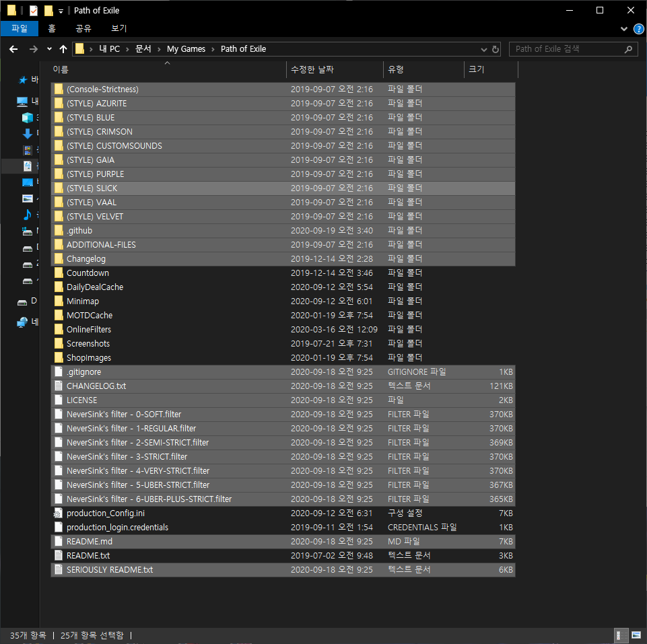Screen dimensions: 647x644
Task: Click the search magnifier icon
Action: point(628,50)
